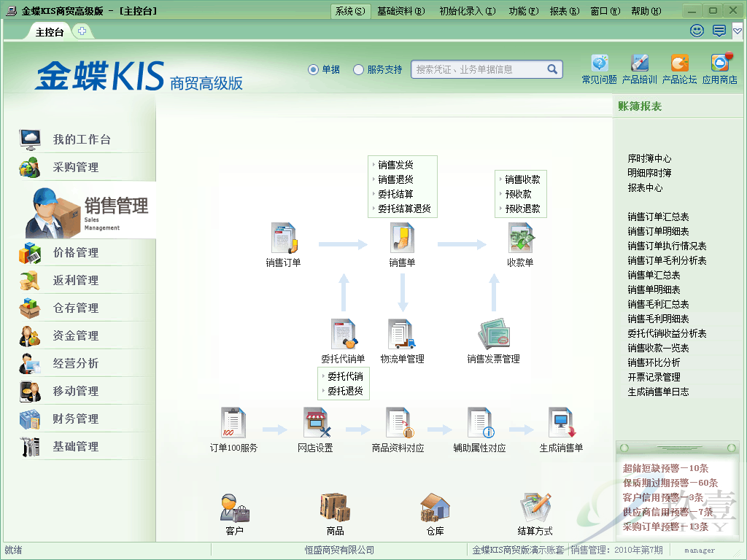Image resolution: width=747 pixels, height=560 pixels.
Task: Open 开票记录管理 report link
Action: pyautogui.click(x=654, y=377)
